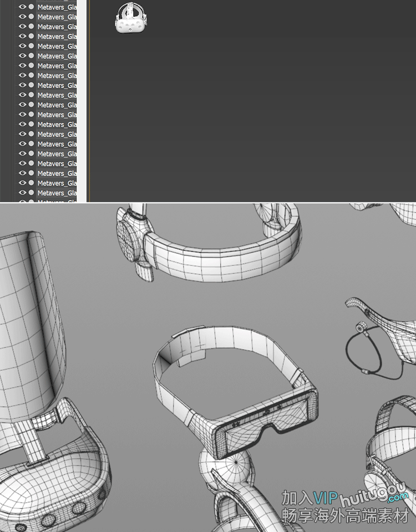Click the layer list vertical scrollbar
Screen dimensions: 416x532
(x=82, y=101)
